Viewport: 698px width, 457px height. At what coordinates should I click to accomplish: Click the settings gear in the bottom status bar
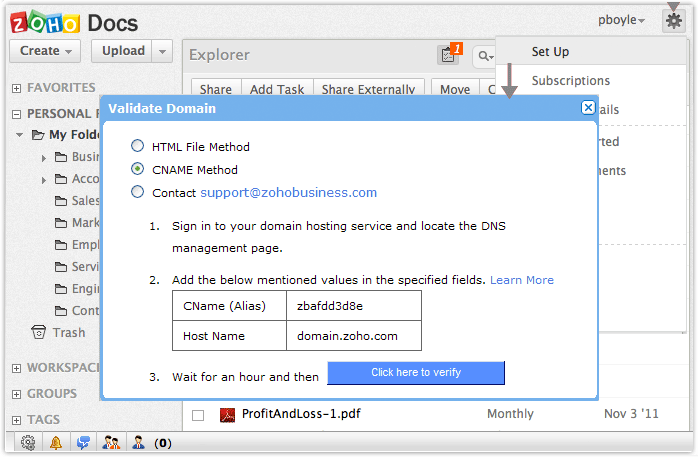[x=28, y=443]
